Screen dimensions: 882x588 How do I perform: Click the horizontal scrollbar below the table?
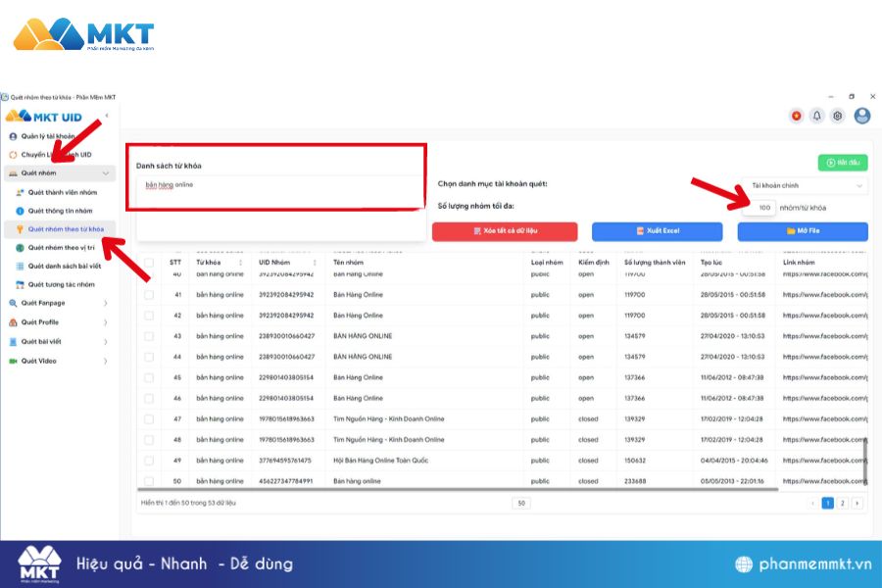point(458,490)
